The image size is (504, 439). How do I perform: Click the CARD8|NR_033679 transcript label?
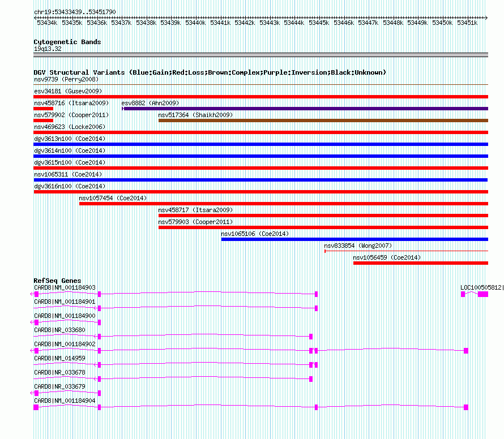click(x=59, y=386)
